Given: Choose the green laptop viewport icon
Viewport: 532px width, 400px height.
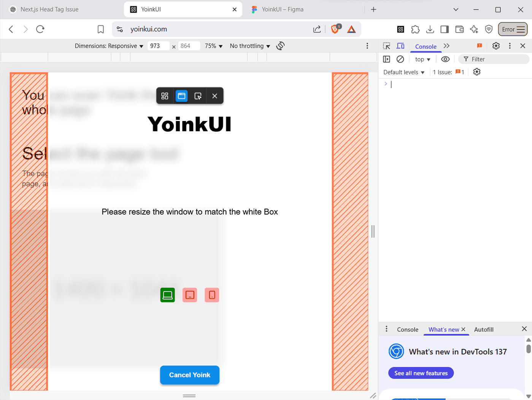Looking at the screenshot, I should (x=168, y=295).
